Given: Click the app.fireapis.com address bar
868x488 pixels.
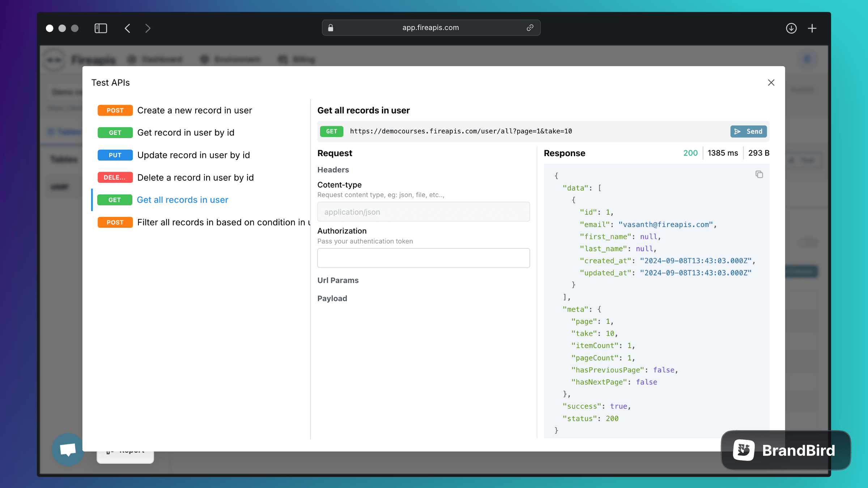Looking at the screenshot, I should 431,28.
